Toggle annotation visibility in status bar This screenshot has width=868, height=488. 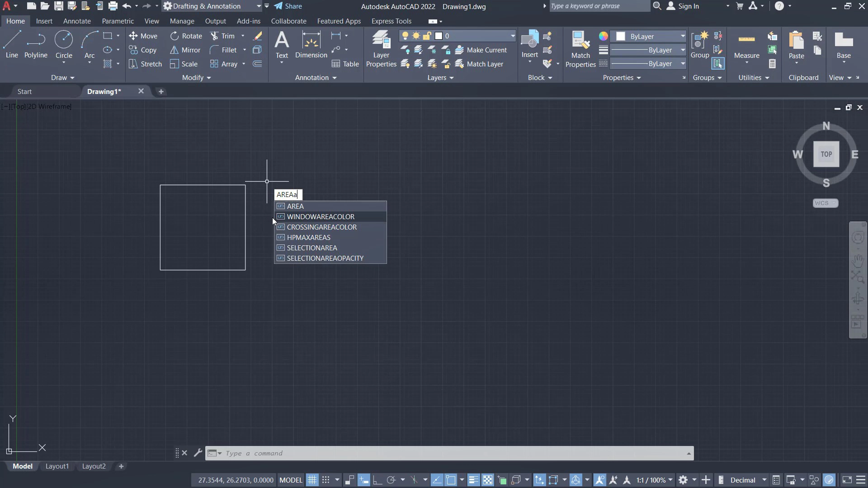coord(600,480)
